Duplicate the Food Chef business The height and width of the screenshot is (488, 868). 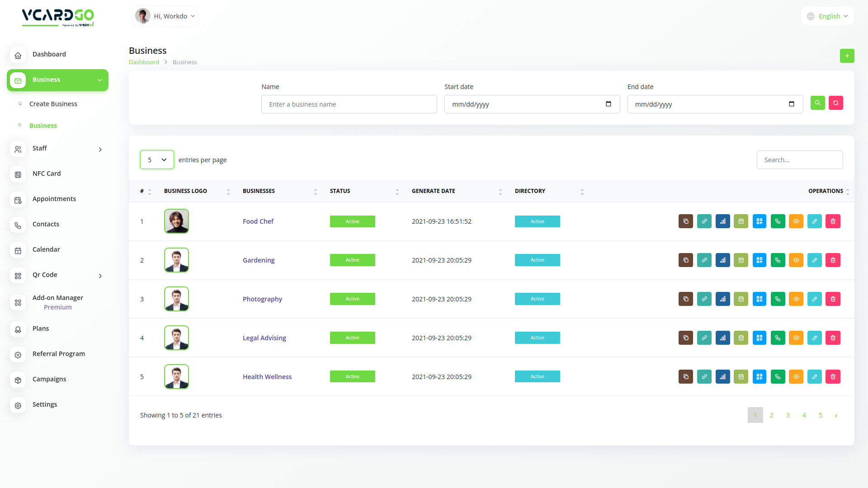coord(685,221)
